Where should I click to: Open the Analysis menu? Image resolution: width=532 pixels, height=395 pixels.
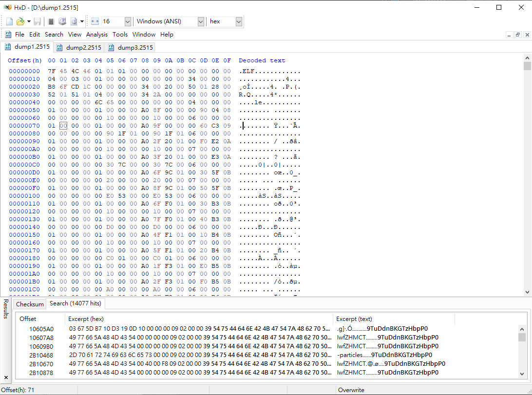pyautogui.click(x=96, y=34)
